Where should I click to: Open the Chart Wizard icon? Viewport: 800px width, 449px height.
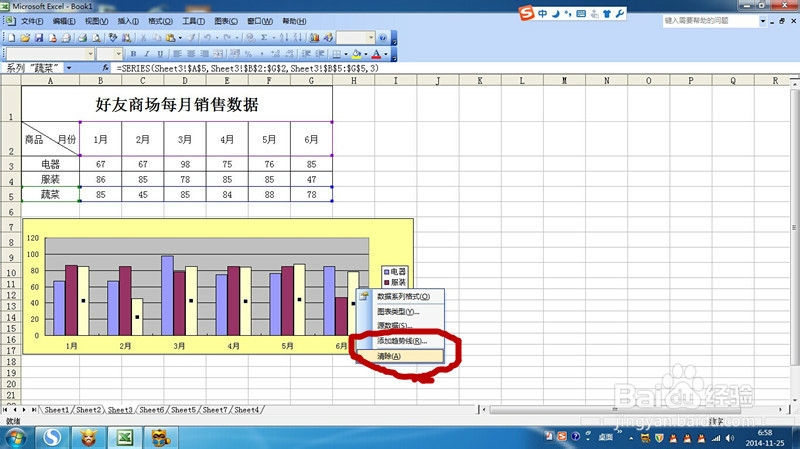tap(315, 38)
